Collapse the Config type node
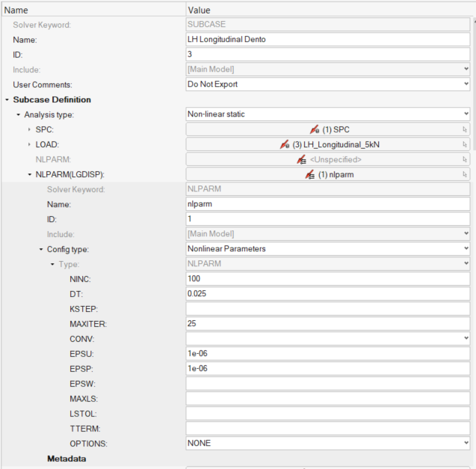The image size is (476, 469). click(x=41, y=249)
